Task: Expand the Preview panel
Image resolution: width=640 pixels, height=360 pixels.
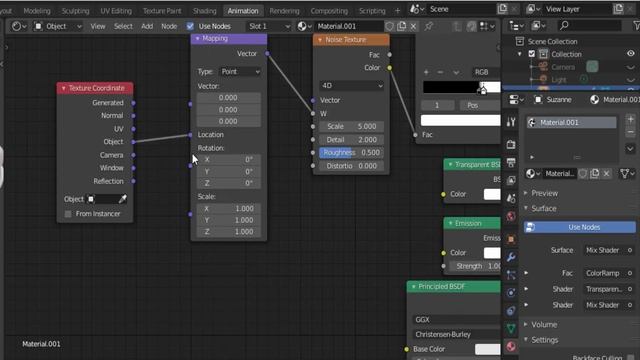Action: 526,193
